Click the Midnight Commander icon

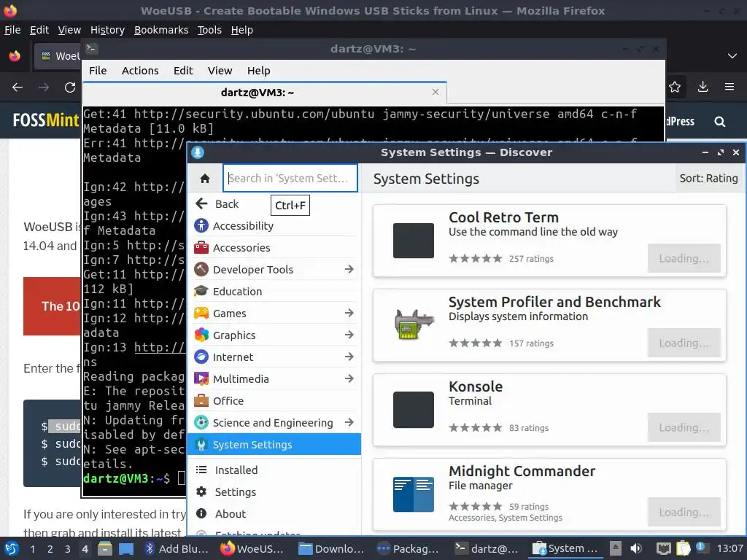point(414,494)
